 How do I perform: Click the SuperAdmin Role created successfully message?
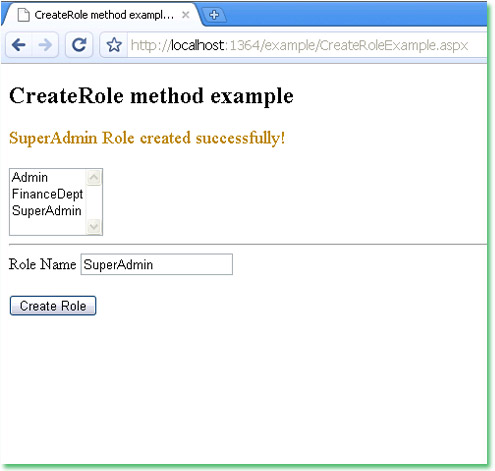[147, 138]
